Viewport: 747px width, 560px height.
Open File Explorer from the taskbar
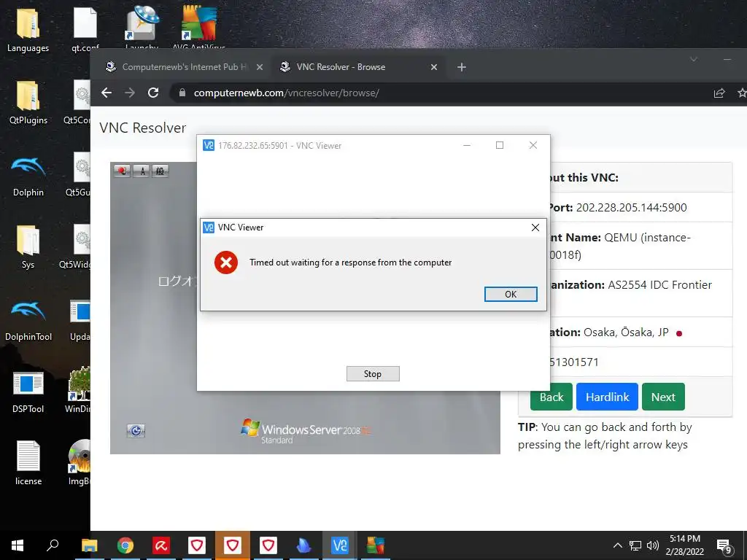point(89,545)
